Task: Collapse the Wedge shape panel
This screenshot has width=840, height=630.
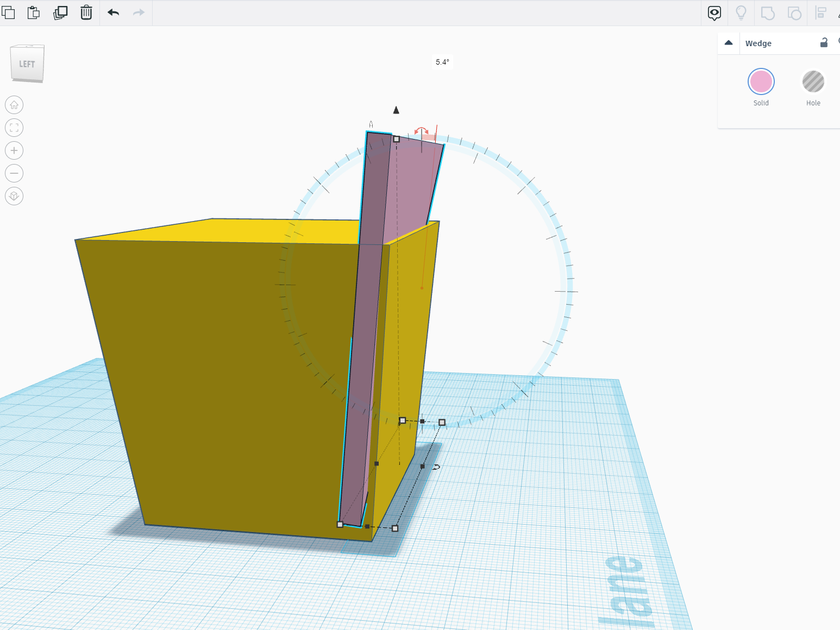Action: (x=729, y=43)
